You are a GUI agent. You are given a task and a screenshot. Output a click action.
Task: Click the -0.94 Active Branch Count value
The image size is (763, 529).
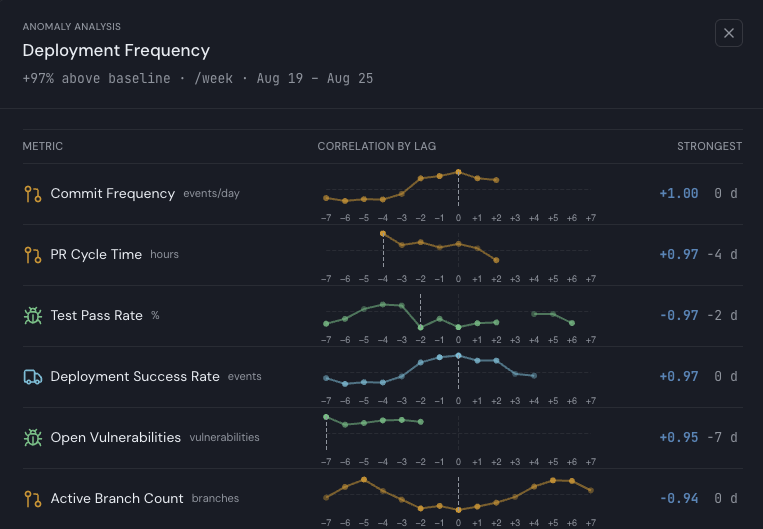click(679, 498)
